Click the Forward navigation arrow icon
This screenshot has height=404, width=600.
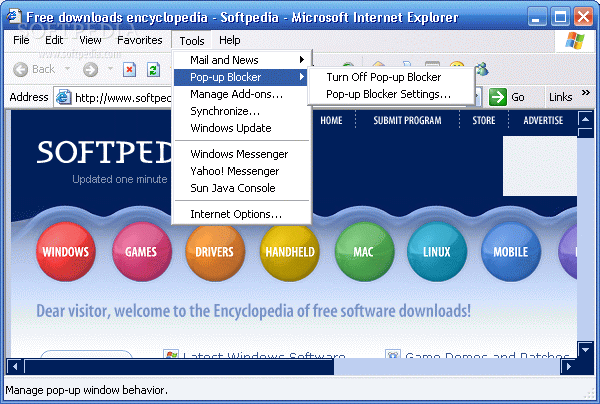point(91,70)
